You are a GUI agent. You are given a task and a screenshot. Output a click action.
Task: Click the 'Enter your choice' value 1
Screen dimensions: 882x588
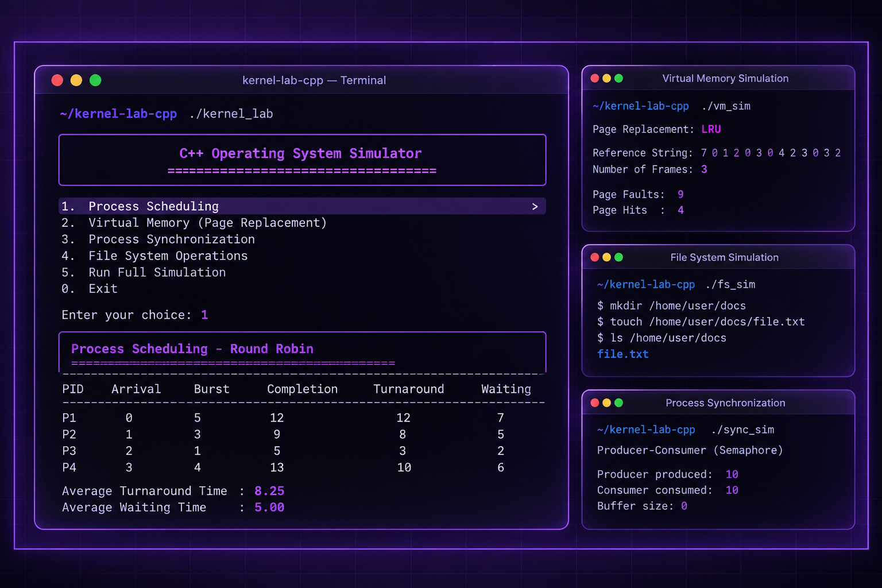click(x=204, y=315)
